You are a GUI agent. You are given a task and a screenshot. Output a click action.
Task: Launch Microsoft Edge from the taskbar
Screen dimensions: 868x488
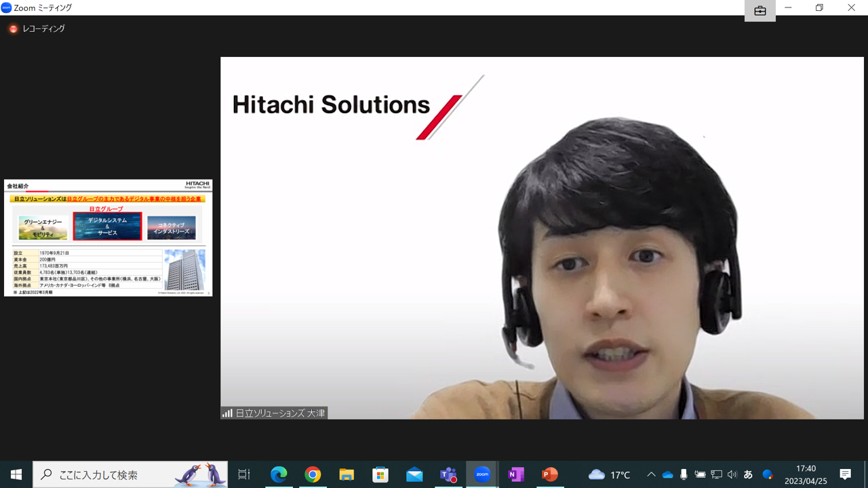(279, 474)
